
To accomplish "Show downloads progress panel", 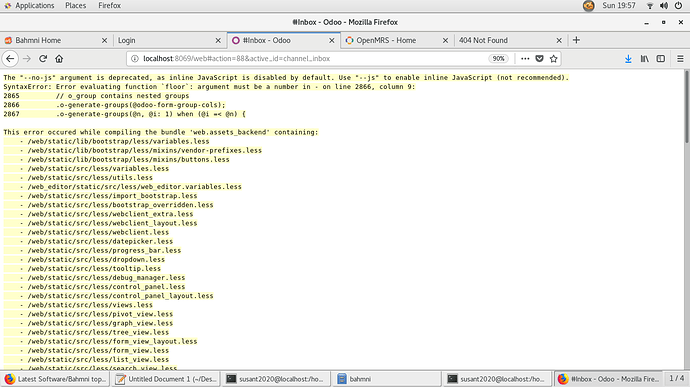I will (628, 59).
